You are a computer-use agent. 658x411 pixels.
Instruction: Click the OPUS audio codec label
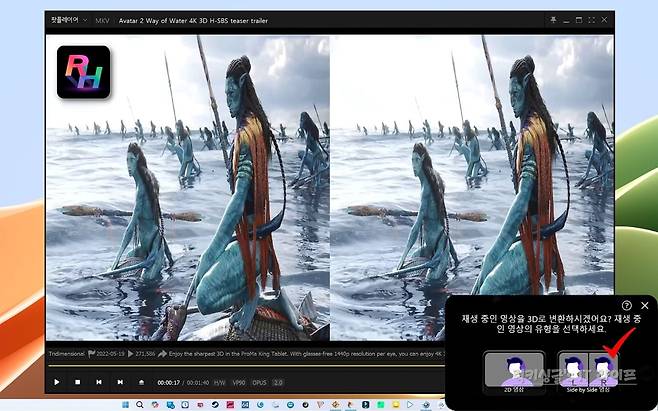click(259, 382)
